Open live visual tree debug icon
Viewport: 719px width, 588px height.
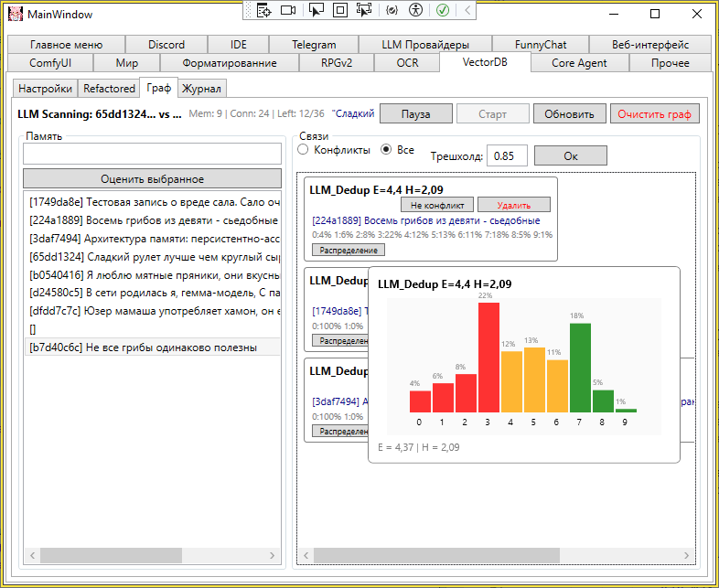[x=264, y=10]
